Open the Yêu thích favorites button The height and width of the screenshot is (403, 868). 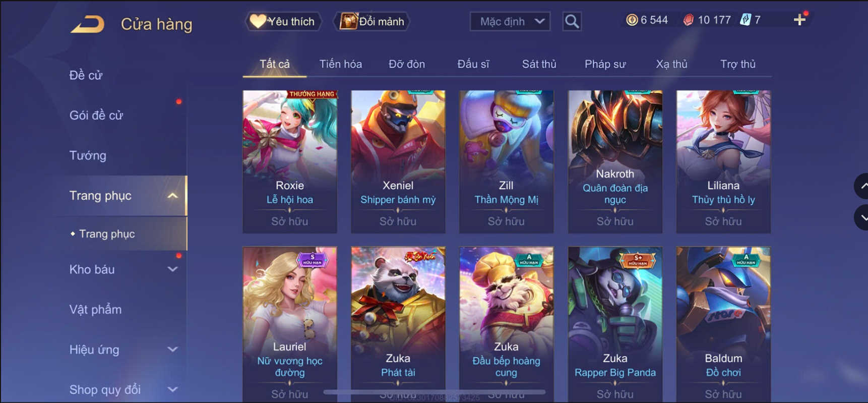tap(283, 21)
